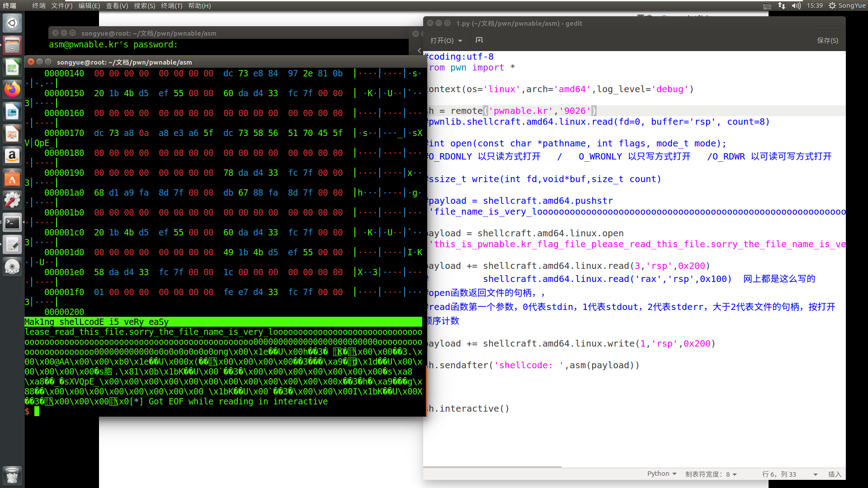
Task: Open the Files manager icon
Action: 12,45
